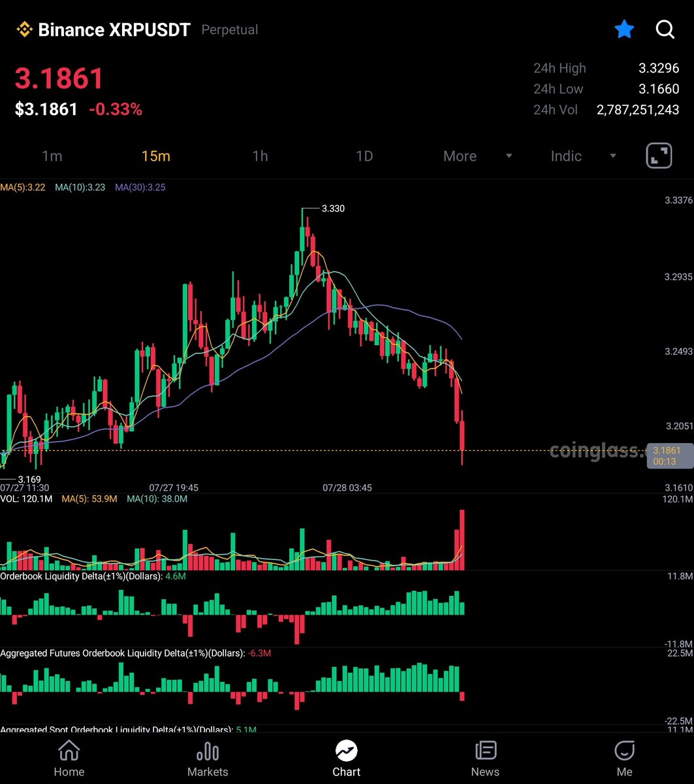Tap the 24h Low value 3.1660
The width and height of the screenshot is (694, 784).
658,89
